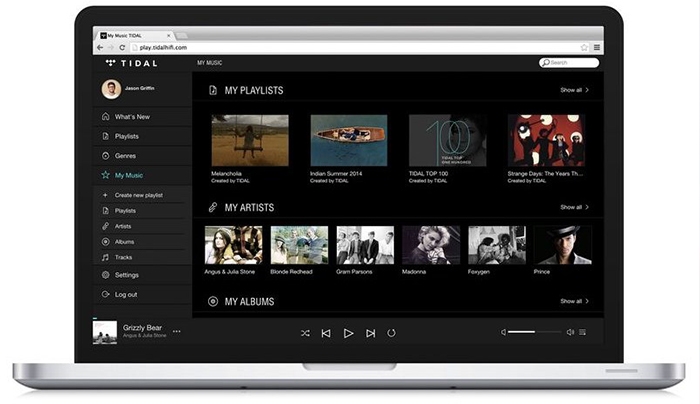This screenshot has width=700, height=404.
Task: Open TIDAL TOP 100 playlist cover
Action: point(447,141)
